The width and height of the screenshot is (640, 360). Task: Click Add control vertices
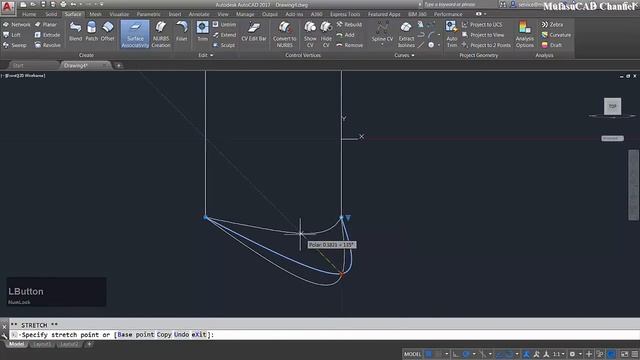click(345, 35)
